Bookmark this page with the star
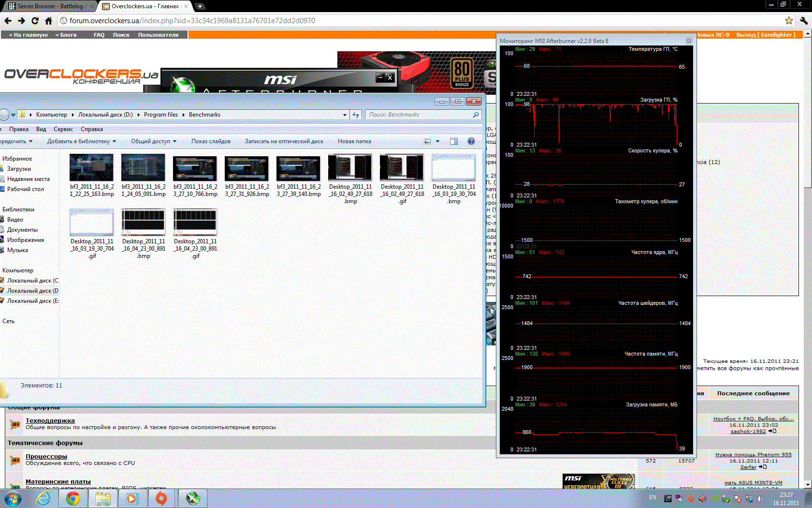 click(789, 21)
